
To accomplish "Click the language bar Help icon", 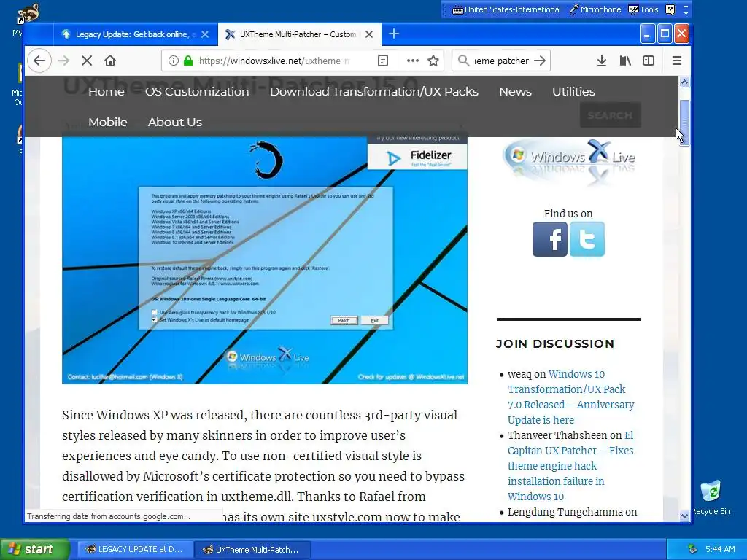I will pos(670,9).
